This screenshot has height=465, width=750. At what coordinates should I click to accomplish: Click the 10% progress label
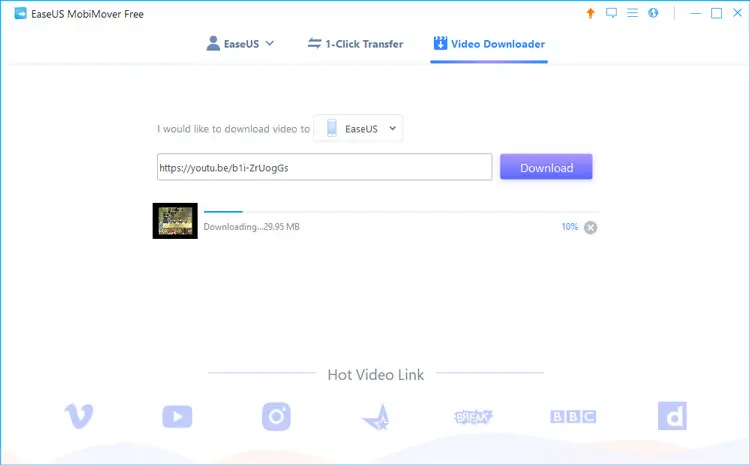click(x=570, y=227)
